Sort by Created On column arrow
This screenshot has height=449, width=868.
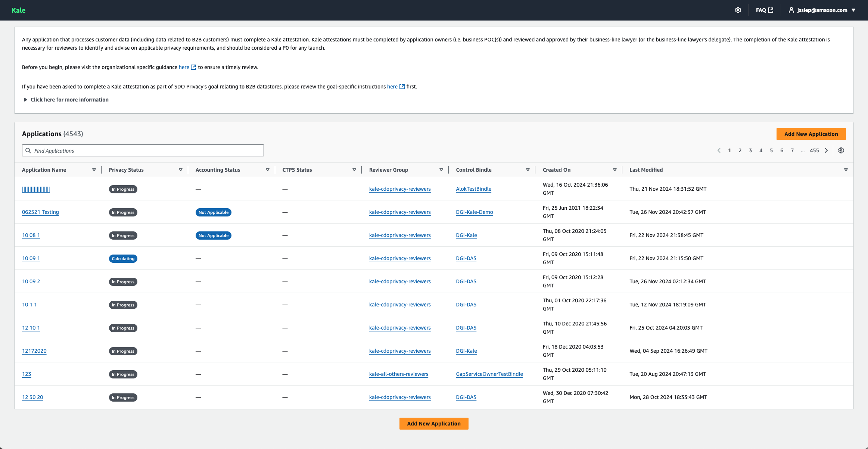pyautogui.click(x=615, y=170)
